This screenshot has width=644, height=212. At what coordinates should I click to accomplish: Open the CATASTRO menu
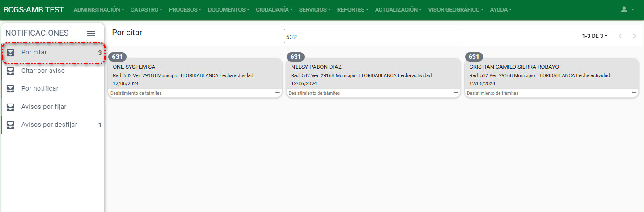pyautogui.click(x=146, y=9)
